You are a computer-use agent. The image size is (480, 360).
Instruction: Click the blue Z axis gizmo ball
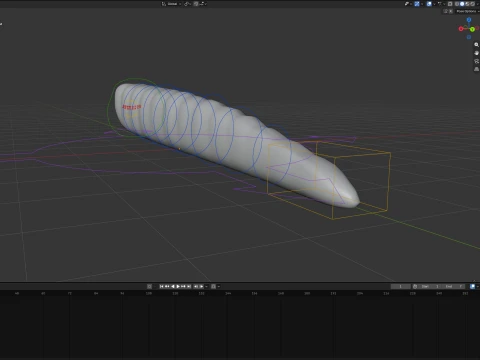click(469, 20)
